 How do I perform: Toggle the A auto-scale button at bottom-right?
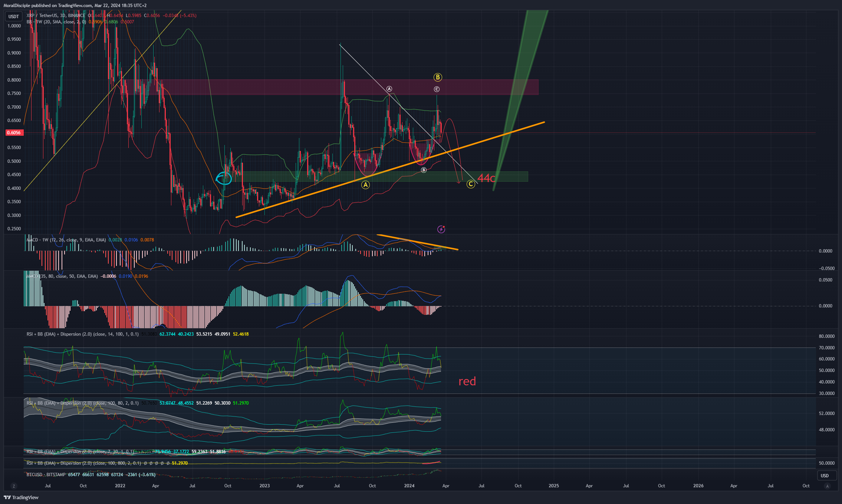click(827, 486)
